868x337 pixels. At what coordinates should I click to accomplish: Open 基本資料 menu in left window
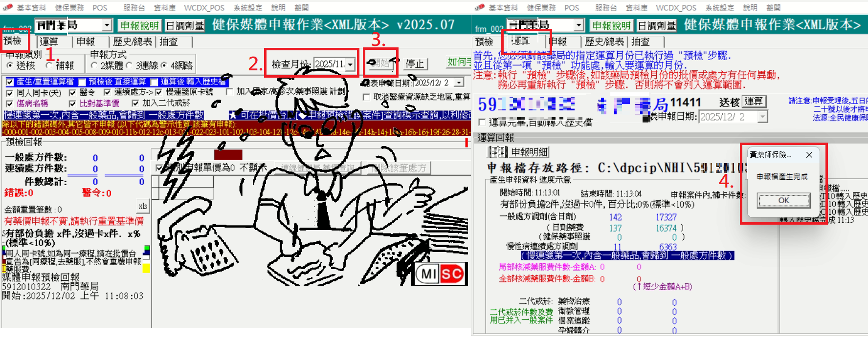[31, 8]
